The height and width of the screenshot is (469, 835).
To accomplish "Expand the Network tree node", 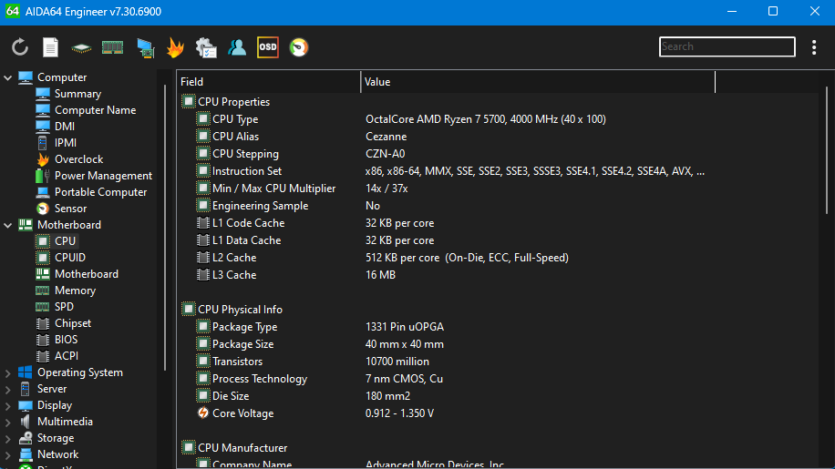I will 8,455.
